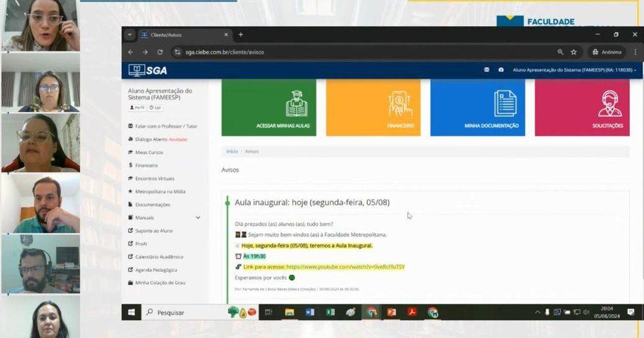Select the Cliente/Avisos browser tab

coord(184,35)
